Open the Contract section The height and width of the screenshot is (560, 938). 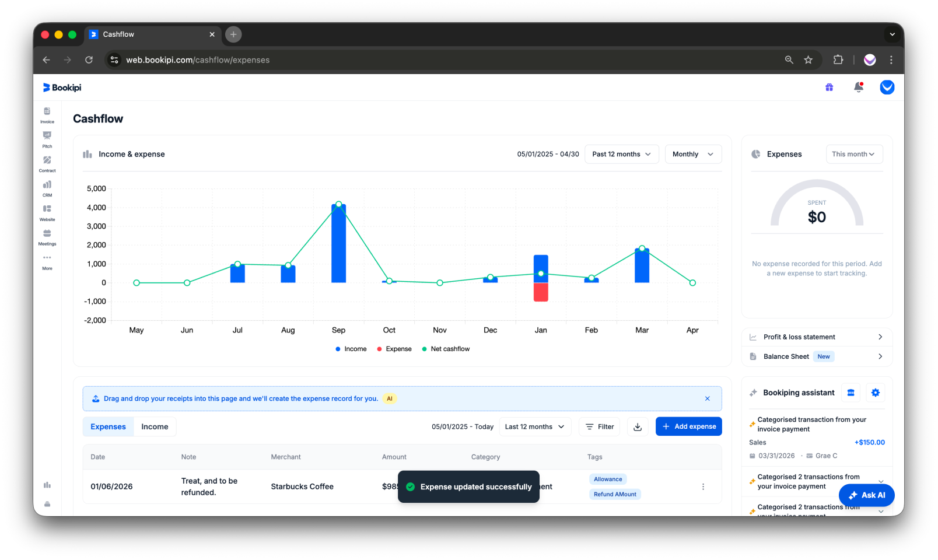47,163
